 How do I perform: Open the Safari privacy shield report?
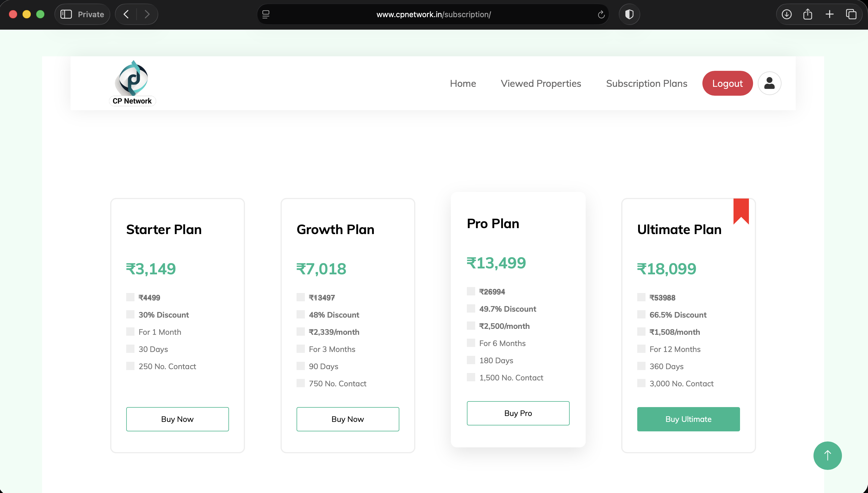629,15
